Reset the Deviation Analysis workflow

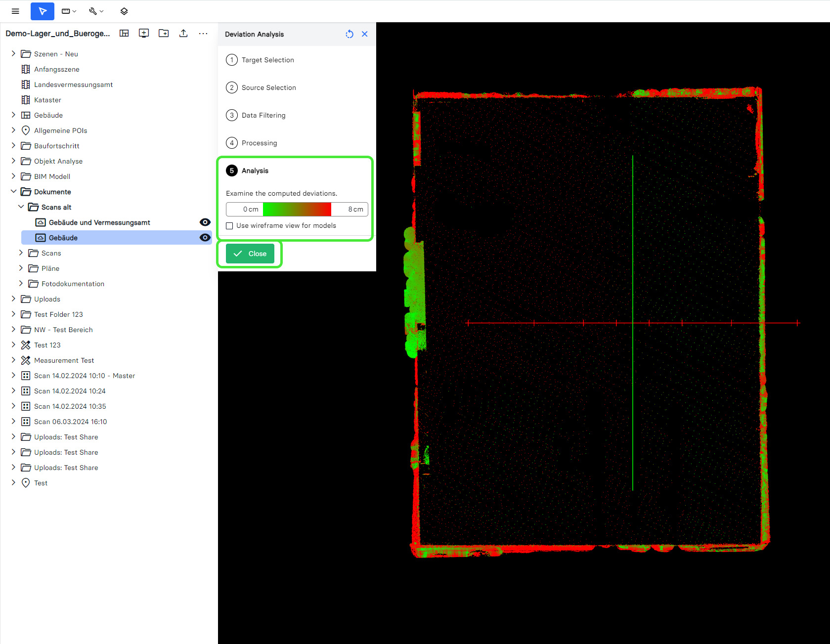(x=349, y=34)
